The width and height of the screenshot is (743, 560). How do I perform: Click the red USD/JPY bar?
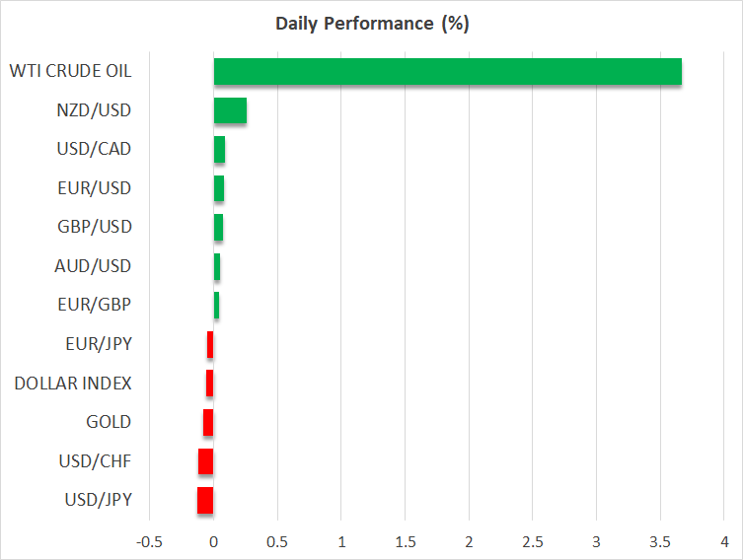point(205,500)
